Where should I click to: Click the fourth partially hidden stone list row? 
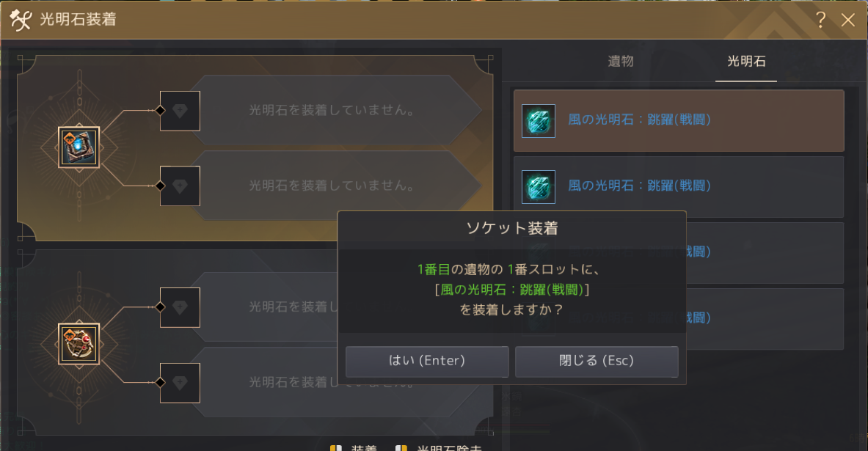pyautogui.click(x=765, y=319)
